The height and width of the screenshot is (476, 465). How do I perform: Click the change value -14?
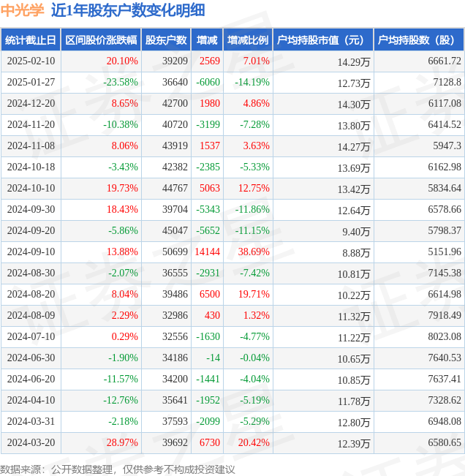213,358
